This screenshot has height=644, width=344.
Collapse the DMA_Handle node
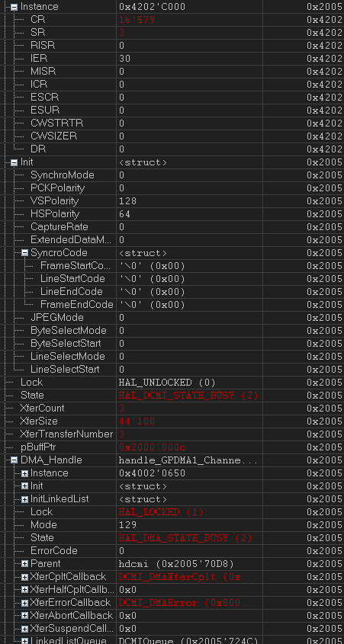(14, 460)
